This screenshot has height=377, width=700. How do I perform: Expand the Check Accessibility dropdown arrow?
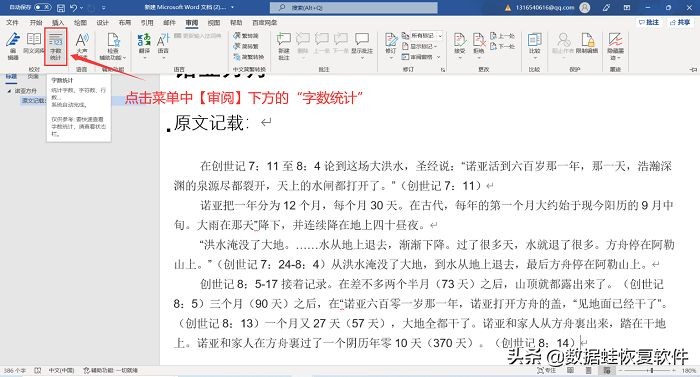point(125,58)
